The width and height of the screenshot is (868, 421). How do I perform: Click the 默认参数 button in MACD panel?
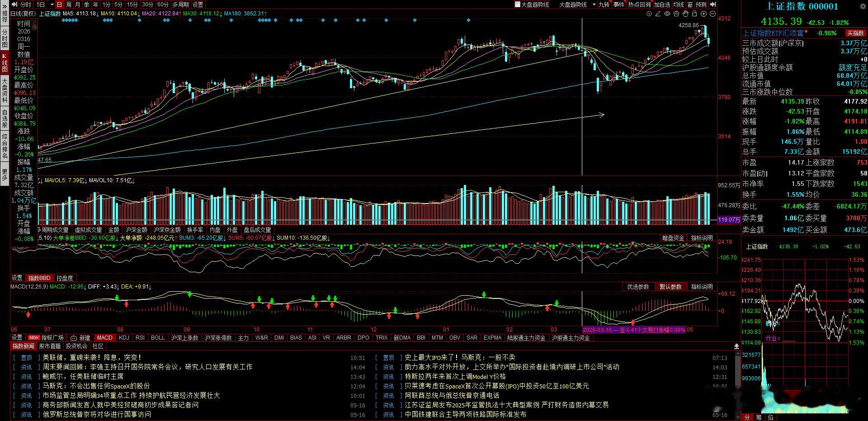point(670,287)
